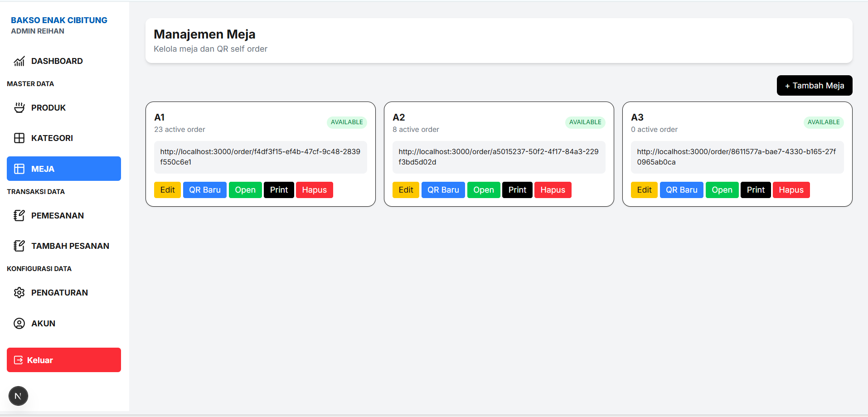This screenshot has height=417, width=868.
Task: Click the A2 order URL text
Action: [499, 157]
